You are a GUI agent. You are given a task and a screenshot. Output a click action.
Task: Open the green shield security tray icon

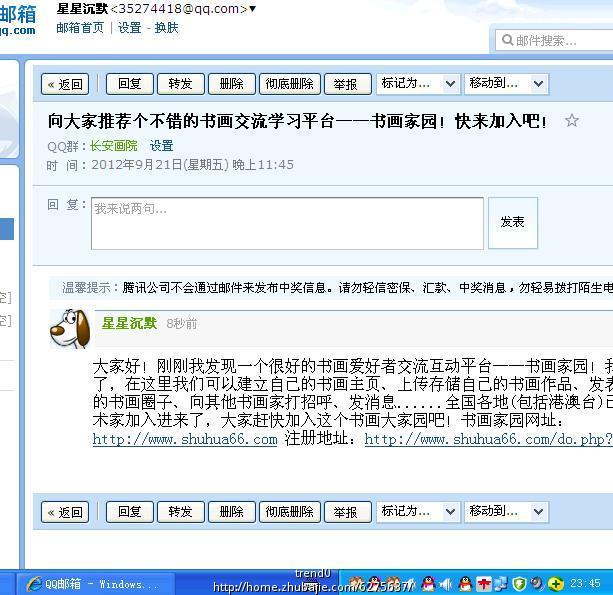click(x=519, y=584)
